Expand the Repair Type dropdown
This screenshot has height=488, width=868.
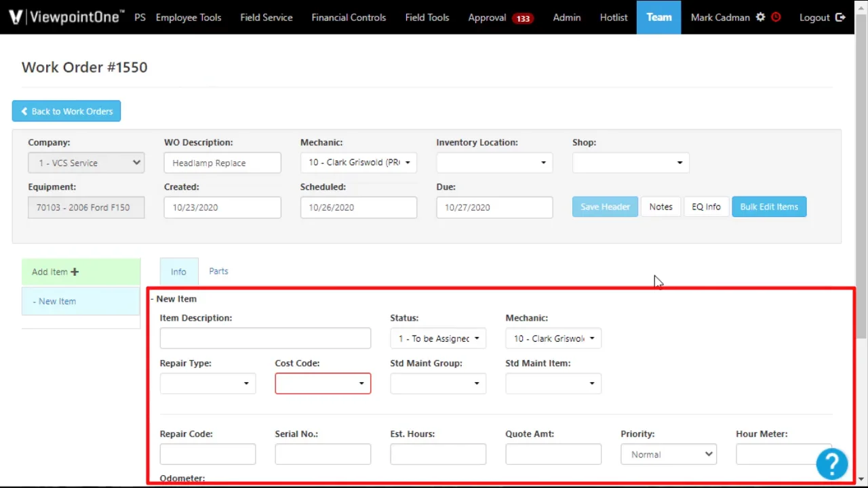[208, 384]
